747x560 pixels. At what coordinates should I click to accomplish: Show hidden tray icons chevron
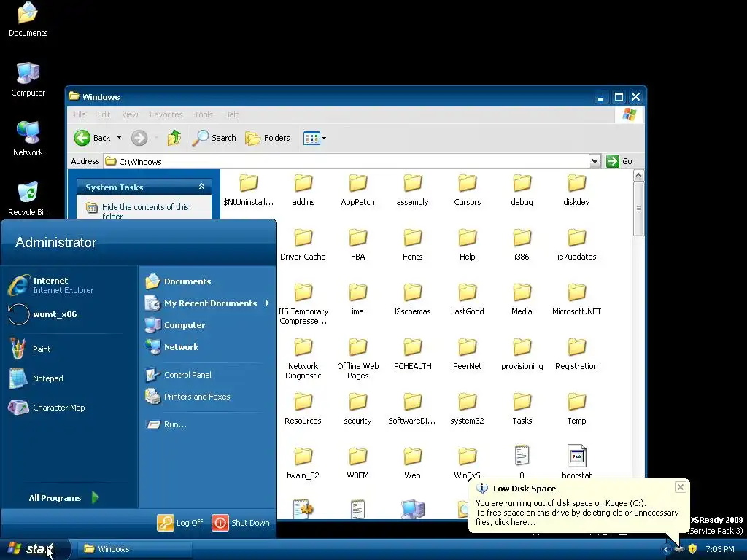[665, 550]
